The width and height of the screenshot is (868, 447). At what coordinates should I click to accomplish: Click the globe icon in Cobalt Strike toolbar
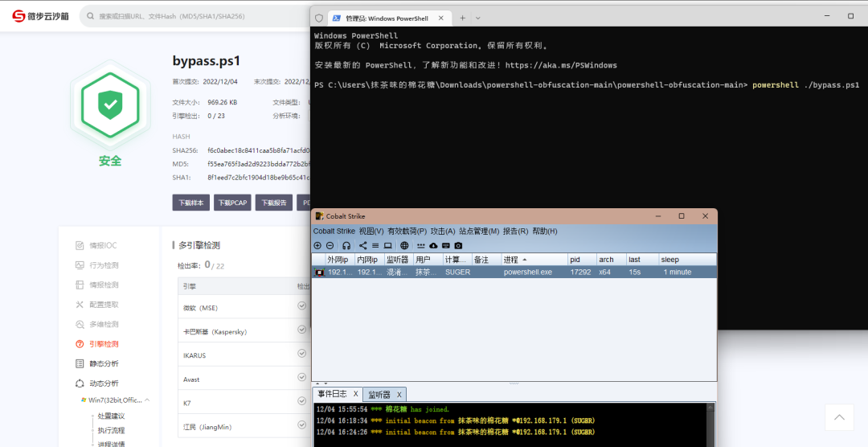tap(404, 245)
